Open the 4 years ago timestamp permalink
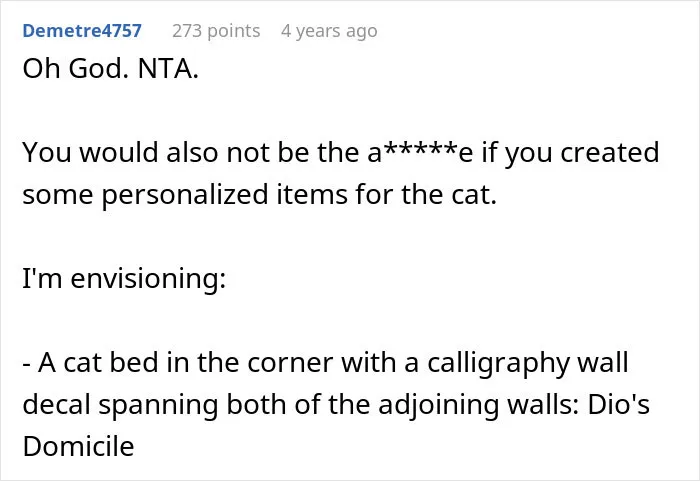700x481 pixels. point(329,31)
